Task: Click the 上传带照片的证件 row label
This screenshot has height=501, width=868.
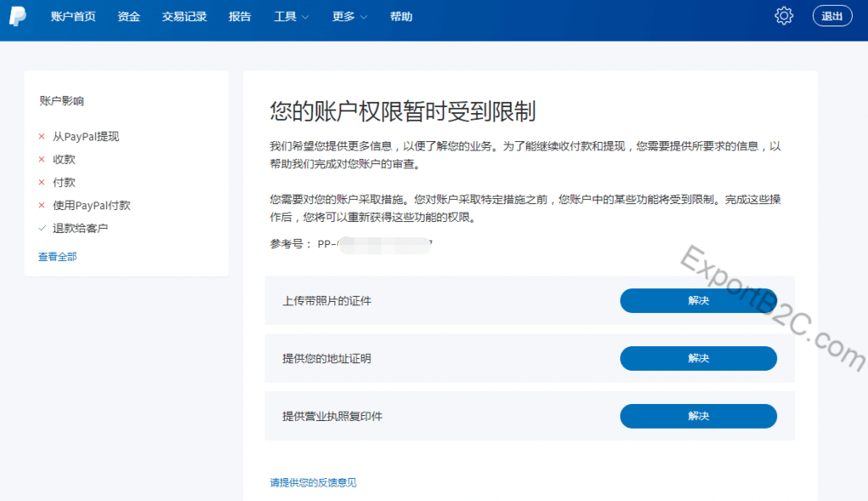Action: tap(327, 300)
